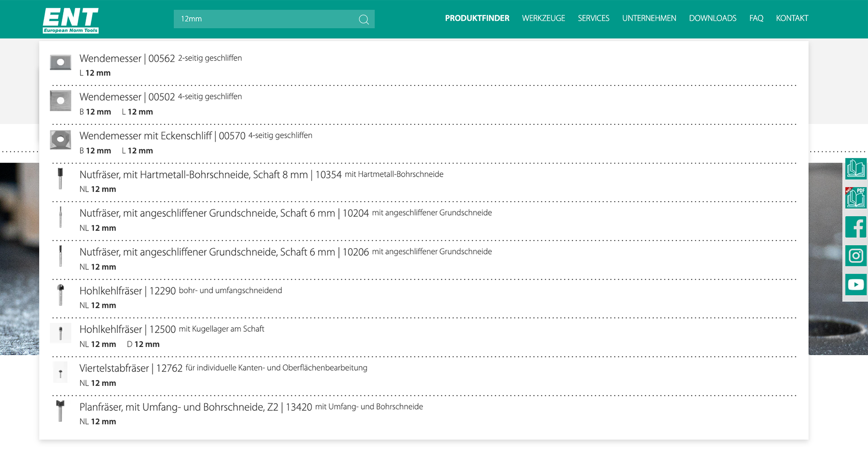Click the Wendemesser 00502 product thumbnail
The width and height of the screenshot is (868, 461).
pyautogui.click(x=61, y=101)
